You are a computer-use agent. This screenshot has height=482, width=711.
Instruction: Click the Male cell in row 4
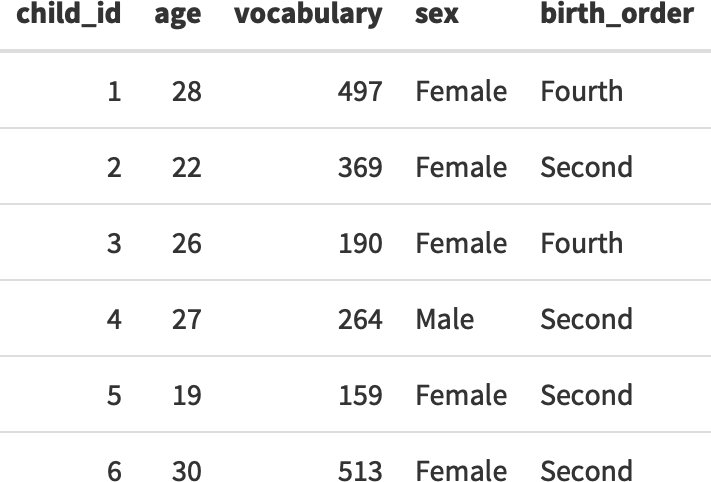coord(445,319)
